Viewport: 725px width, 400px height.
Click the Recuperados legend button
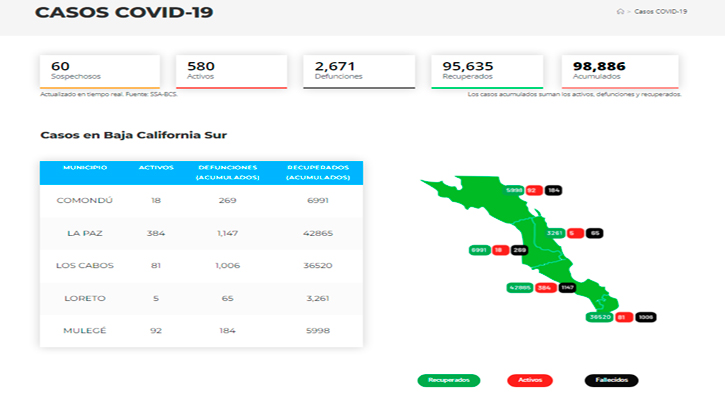[x=449, y=380]
